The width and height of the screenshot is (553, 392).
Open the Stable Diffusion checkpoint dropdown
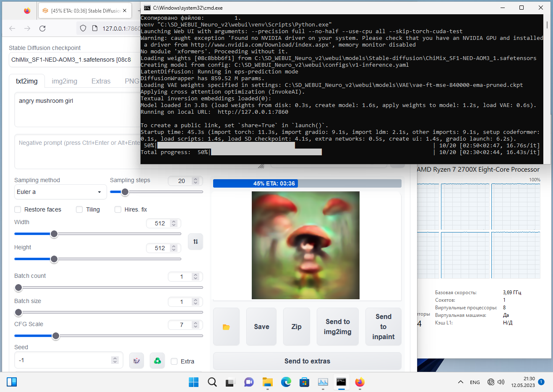74,60
